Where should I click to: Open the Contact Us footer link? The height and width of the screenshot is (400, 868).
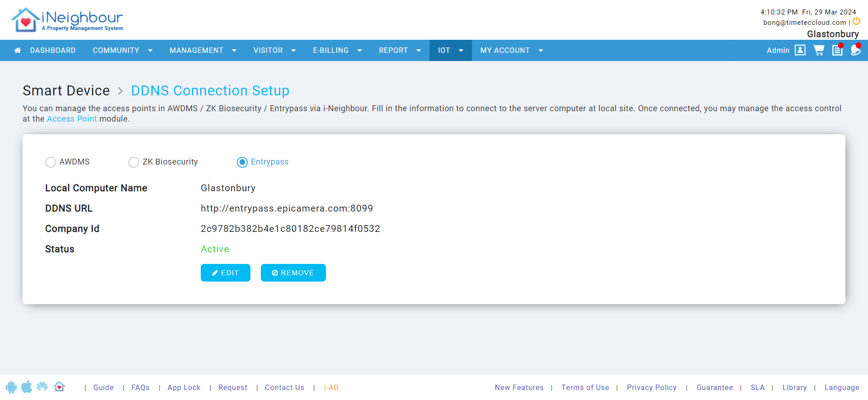tap(285, 388)
